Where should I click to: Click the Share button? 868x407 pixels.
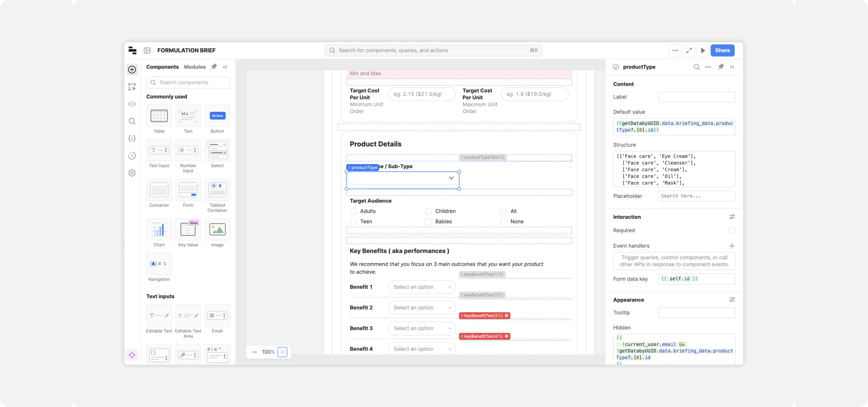[x=722, y=51]
